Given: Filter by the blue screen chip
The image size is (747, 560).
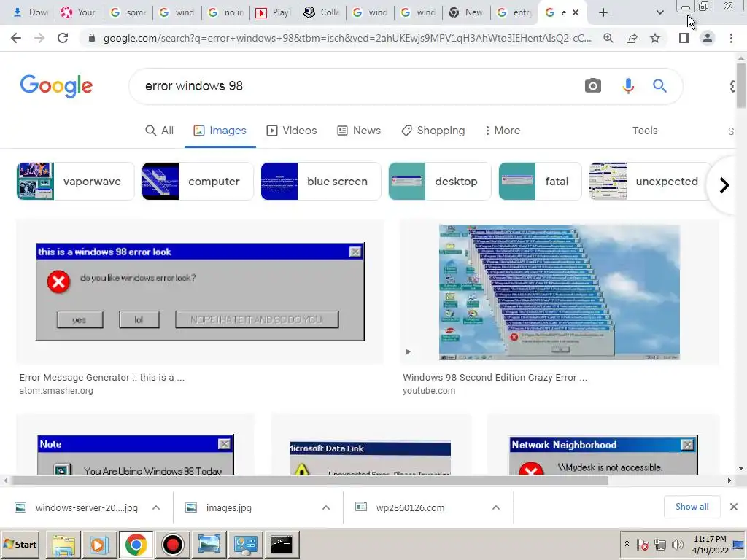Looking at the screenshot, I should pyautogui.click(x=321, y=182).
